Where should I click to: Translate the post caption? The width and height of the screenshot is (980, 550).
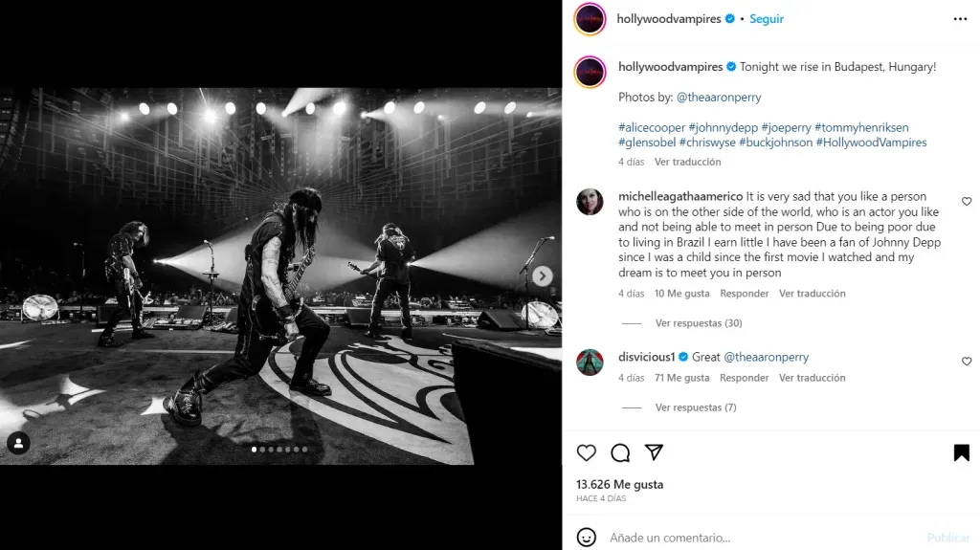click(x=687, y=163)
